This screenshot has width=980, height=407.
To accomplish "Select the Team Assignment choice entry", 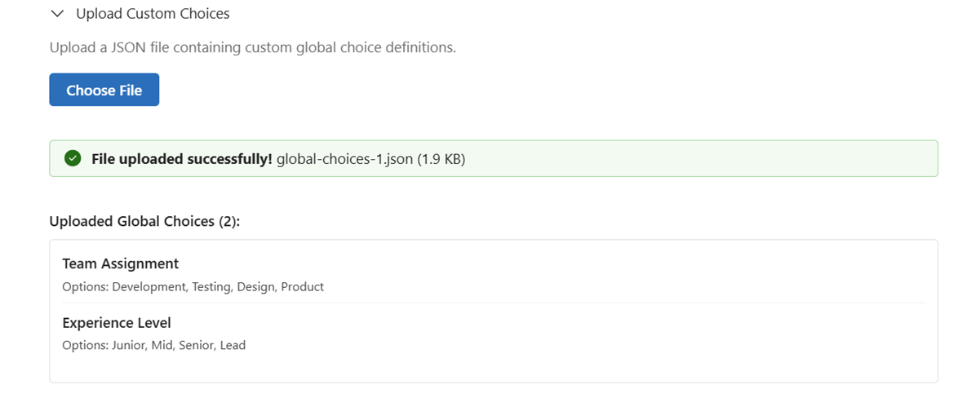I will 120,263.
